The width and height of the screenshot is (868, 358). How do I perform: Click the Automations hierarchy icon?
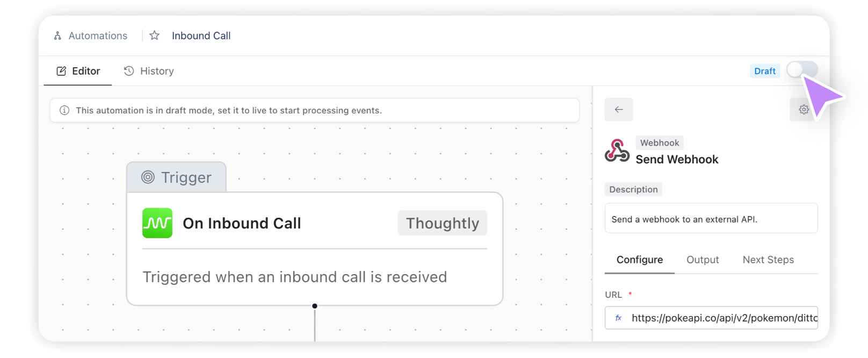(57, 36)
